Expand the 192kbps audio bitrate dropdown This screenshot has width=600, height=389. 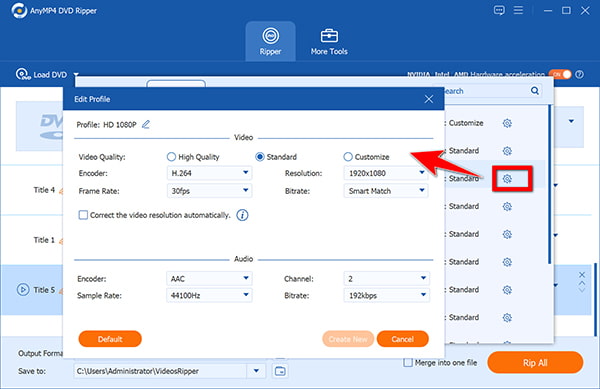(x=386, y=295)
